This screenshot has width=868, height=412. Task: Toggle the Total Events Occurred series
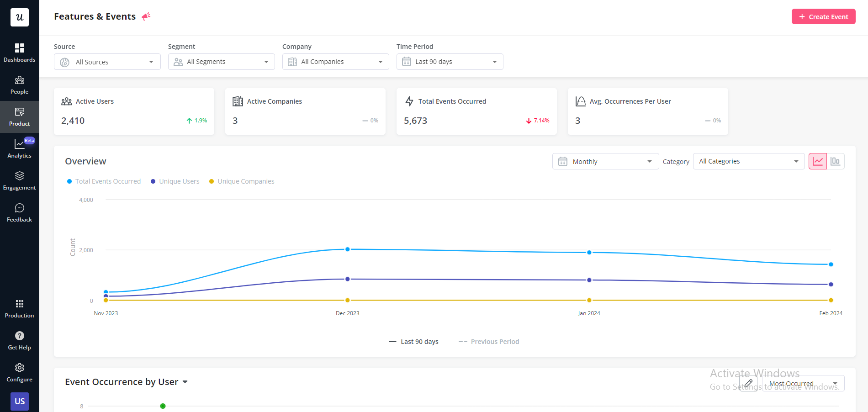104,181
